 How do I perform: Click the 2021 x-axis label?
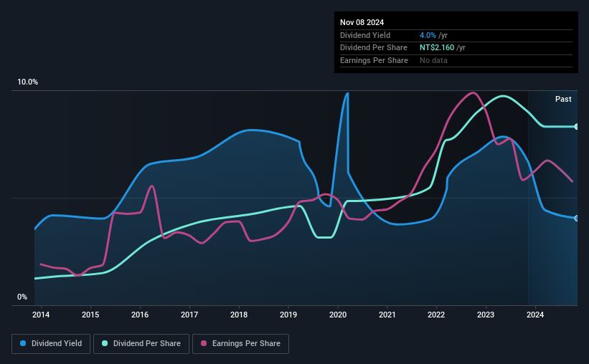387,315
